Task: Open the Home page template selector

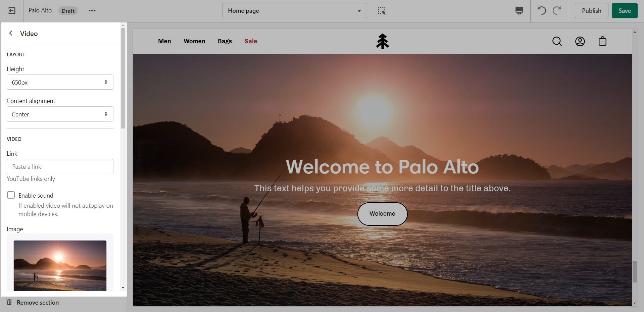Action: point(294,11)
